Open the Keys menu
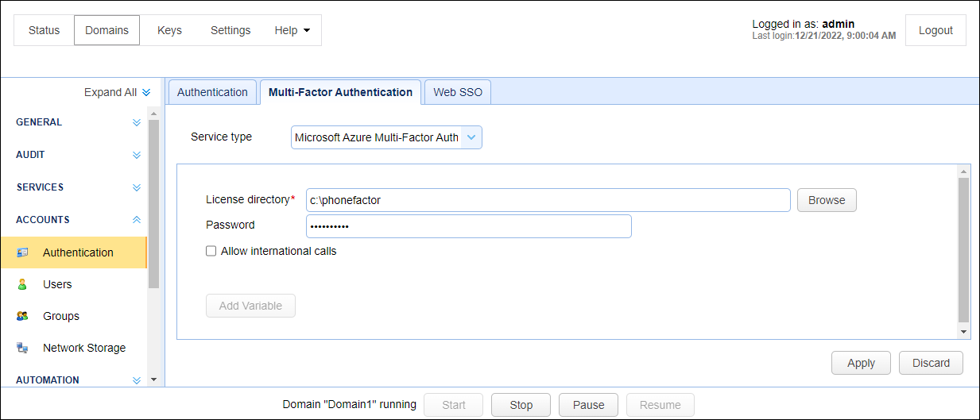Viewport: 980px width, 420px height. (169, 30)
